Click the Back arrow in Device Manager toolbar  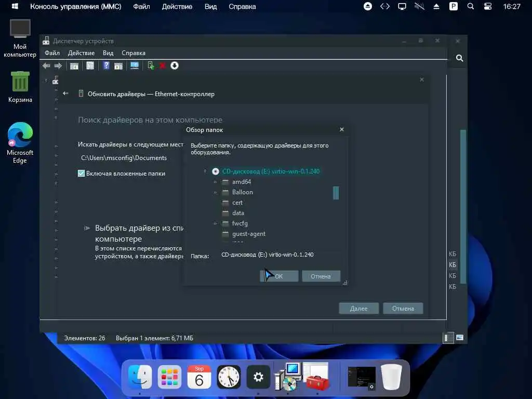[46, 66]
